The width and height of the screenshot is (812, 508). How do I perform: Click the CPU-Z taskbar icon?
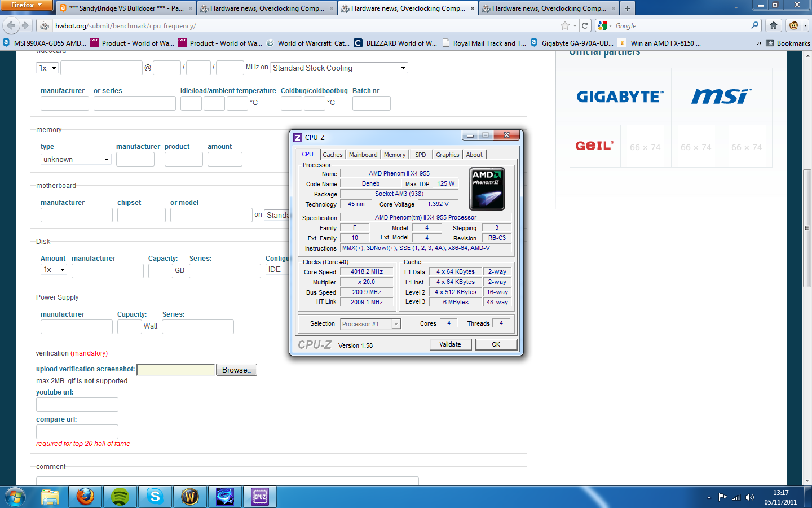point(260,497)
